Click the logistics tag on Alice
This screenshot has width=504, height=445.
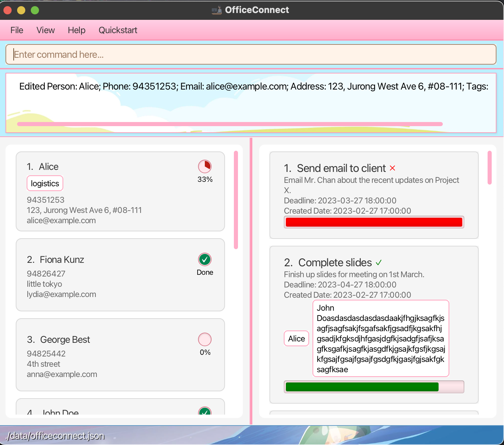[45, 184]
